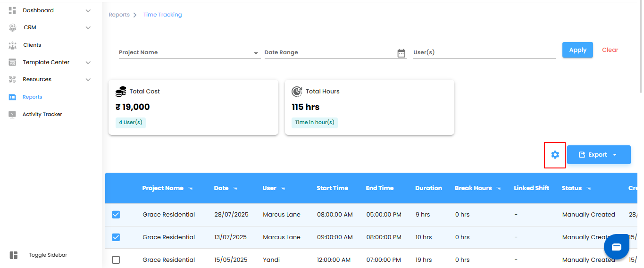Click the 28/07/2025 date cell
The width and height of the screenshot is (644, 268).
pos(231,215)
